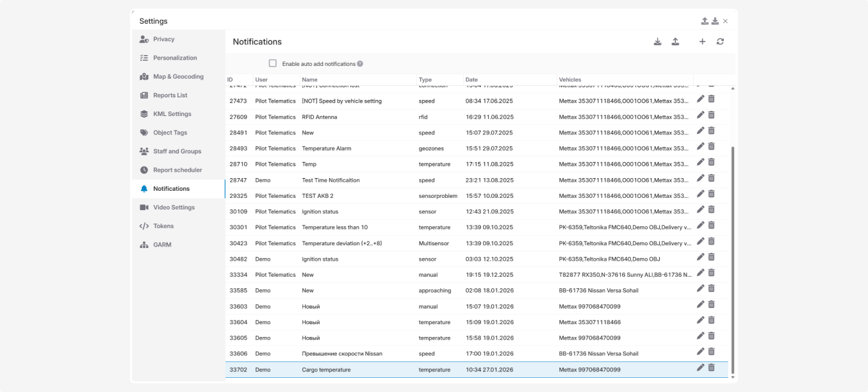Switch to the Tokens section
868x392 pixels.
click(163, 226)
